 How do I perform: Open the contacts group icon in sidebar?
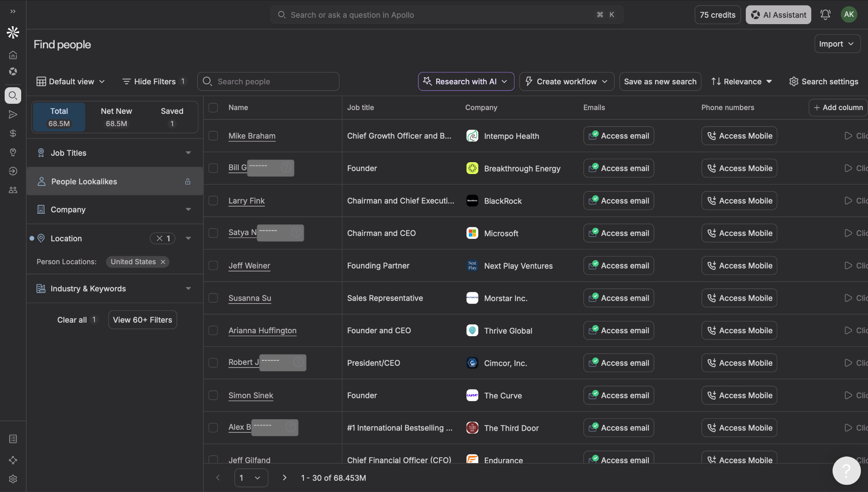click(13, 190)
